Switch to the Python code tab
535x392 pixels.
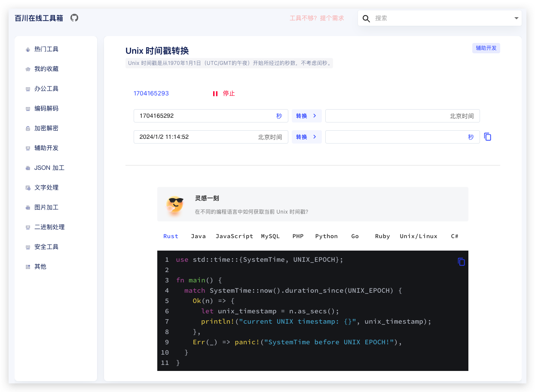tap(326, 236)
